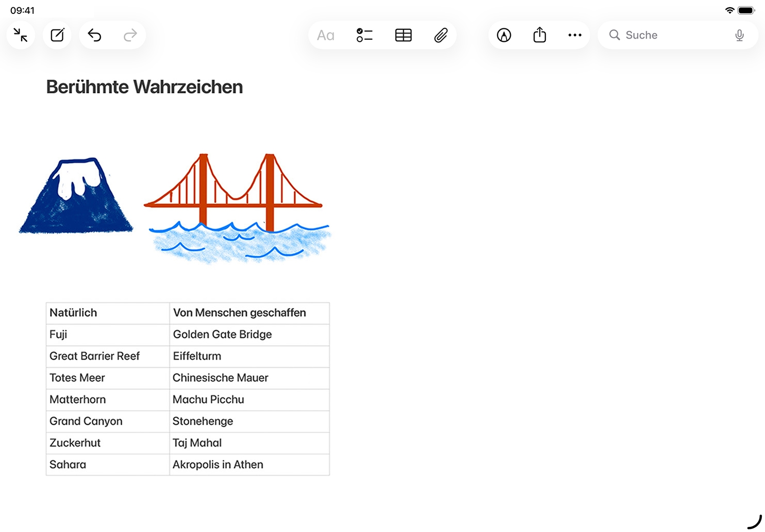This screenshot has height=532, width=765.
Task: Tap the redo arrow
Action: [x=130, y=35]
